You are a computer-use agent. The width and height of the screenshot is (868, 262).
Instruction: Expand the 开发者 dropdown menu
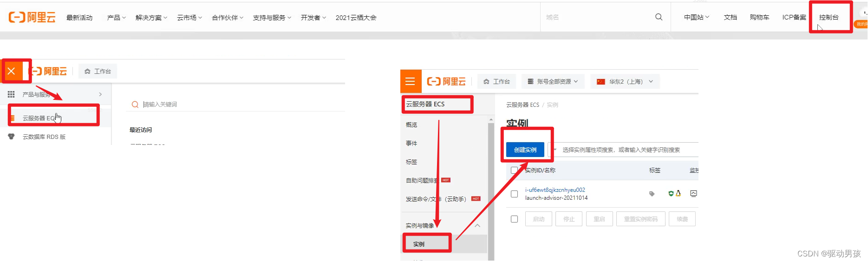pyautogui.click(x=313, y=18)
